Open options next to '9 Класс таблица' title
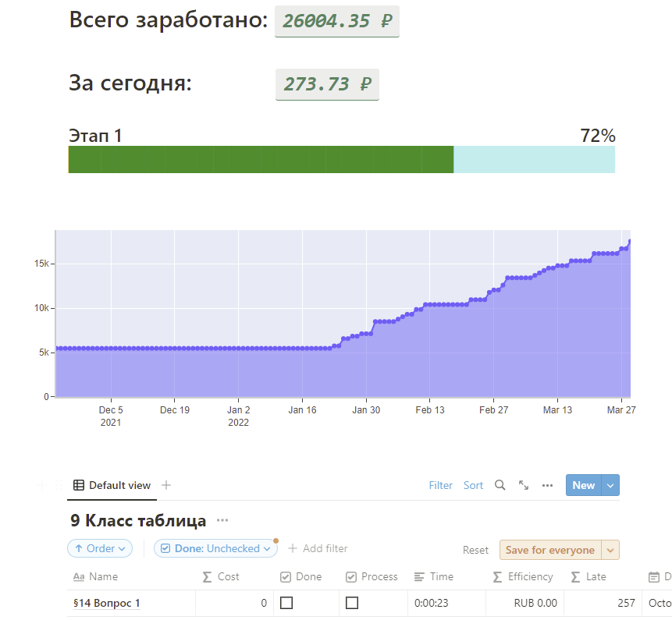The height and width of the screenshot is (620, 672). [x=222, y=520]
